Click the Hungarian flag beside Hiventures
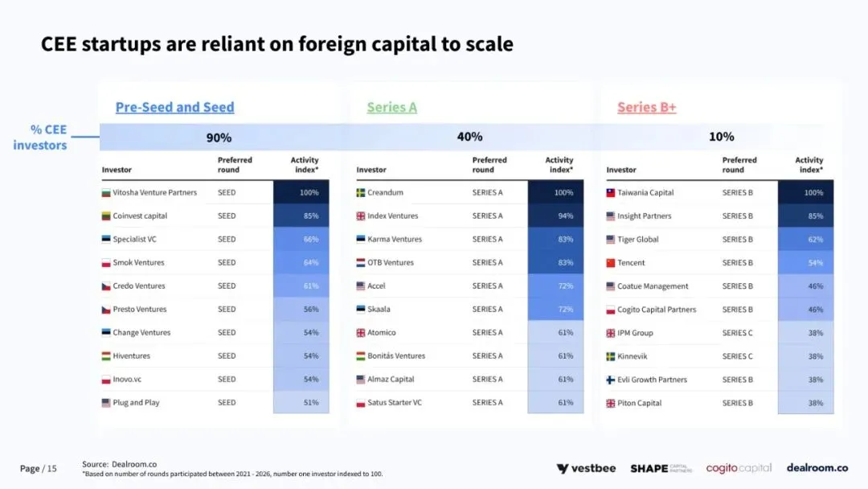The width and height of the screenshot is (868, 489). click(x=106, y=356)
